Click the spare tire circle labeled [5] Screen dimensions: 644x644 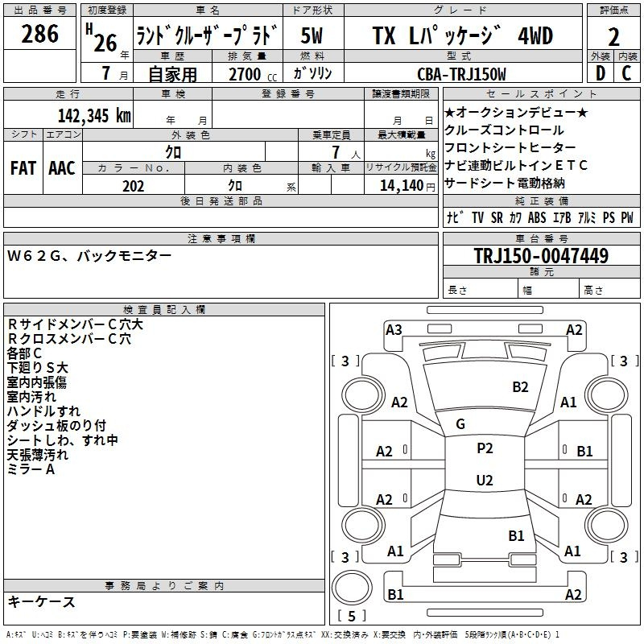(352, 588)
